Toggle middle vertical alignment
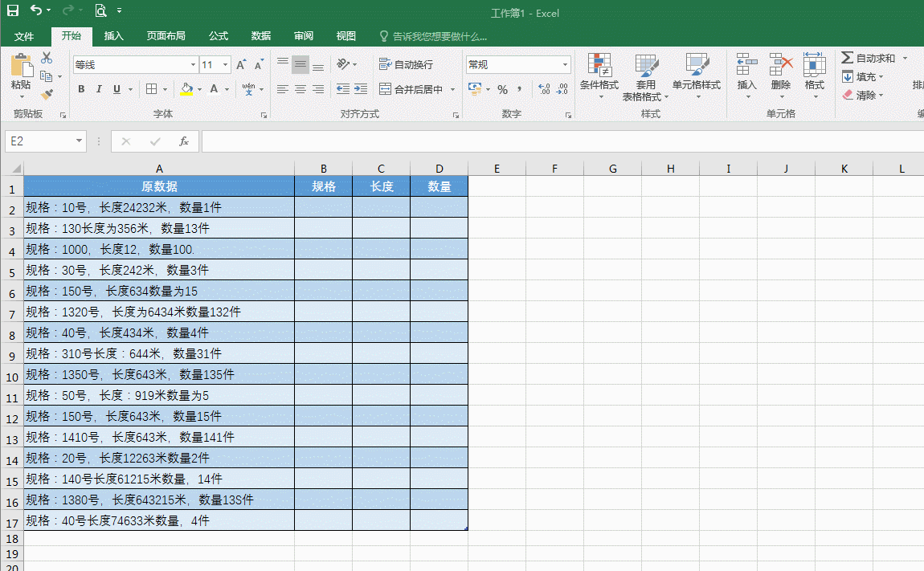The width and height of the screenshot is (924, 571). pos(301,64)
